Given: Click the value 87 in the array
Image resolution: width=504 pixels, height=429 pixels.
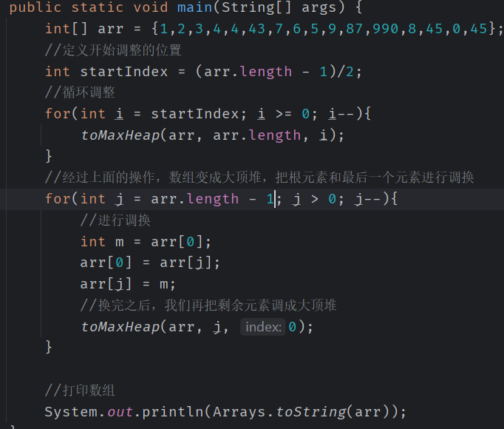Looking at the screenshot, I should click(x=354, y=29).
